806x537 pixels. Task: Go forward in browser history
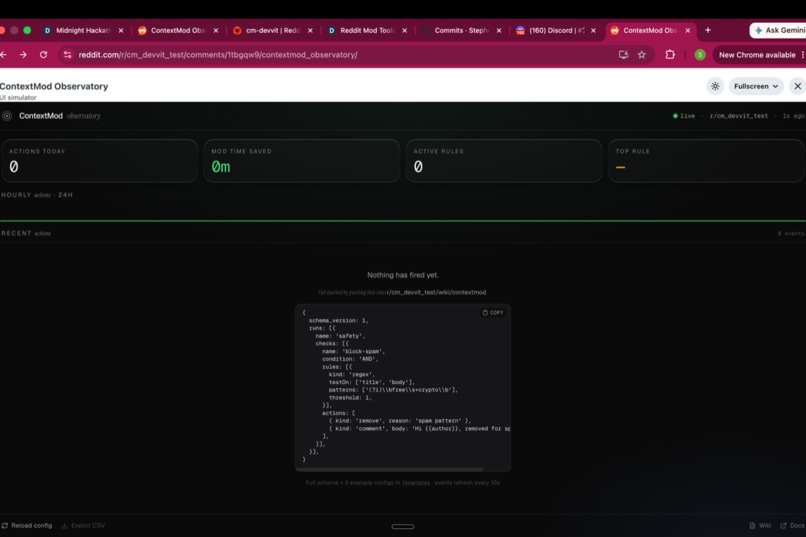tap(23, 54)
